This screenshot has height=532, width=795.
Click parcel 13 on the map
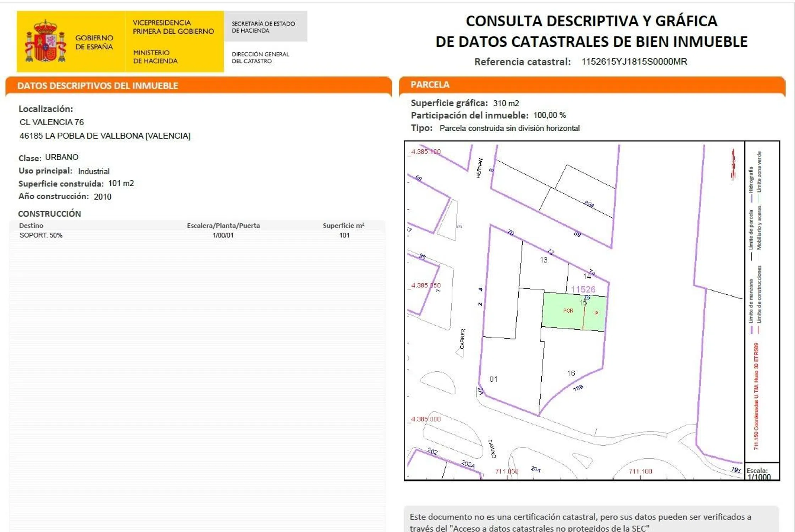click(x=543, y=260)
